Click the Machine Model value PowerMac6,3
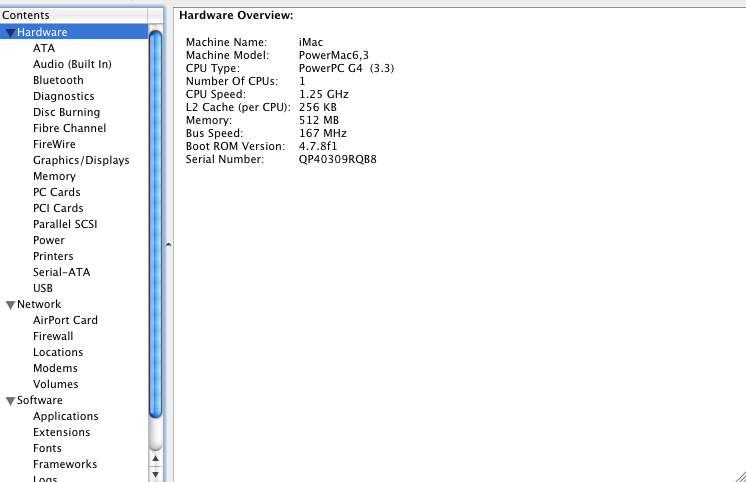This screenshot has width=746, height=482. tap(334, 55)
